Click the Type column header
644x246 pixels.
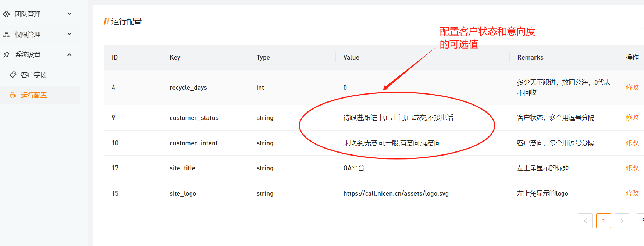263,57
